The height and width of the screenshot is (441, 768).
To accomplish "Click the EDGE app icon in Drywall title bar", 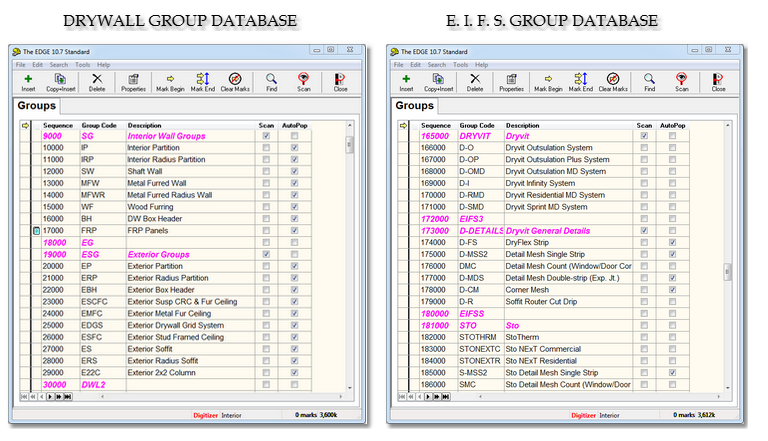I will point(17,51).
